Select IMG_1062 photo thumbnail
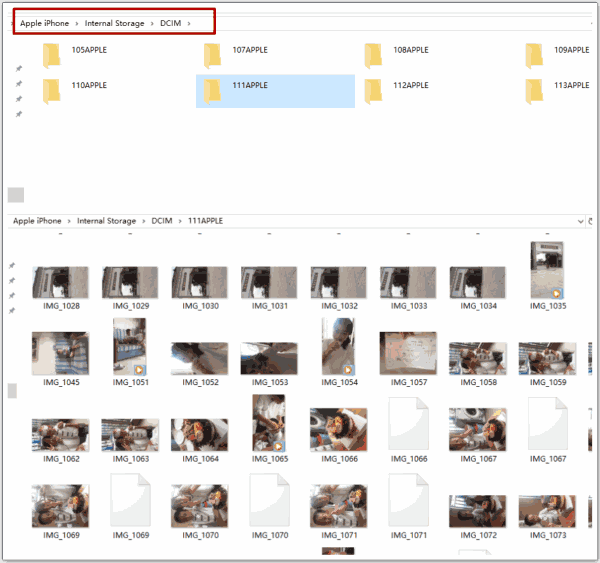This screenshot has height=563, width=600. coord(60,435)
